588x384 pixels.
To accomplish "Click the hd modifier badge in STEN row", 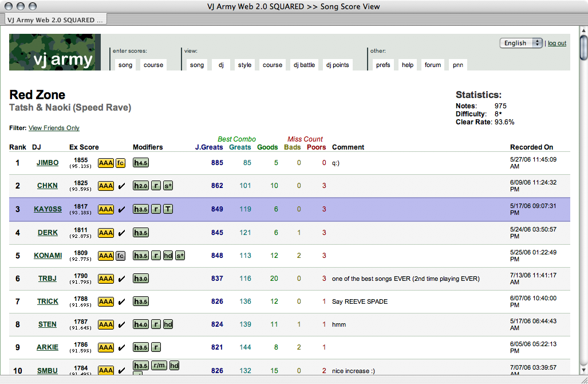I will point(168,324).
